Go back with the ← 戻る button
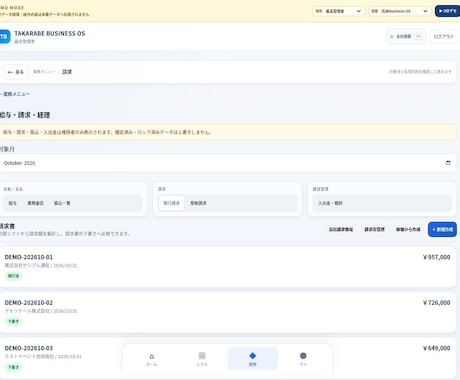 (x=16, y=72)
